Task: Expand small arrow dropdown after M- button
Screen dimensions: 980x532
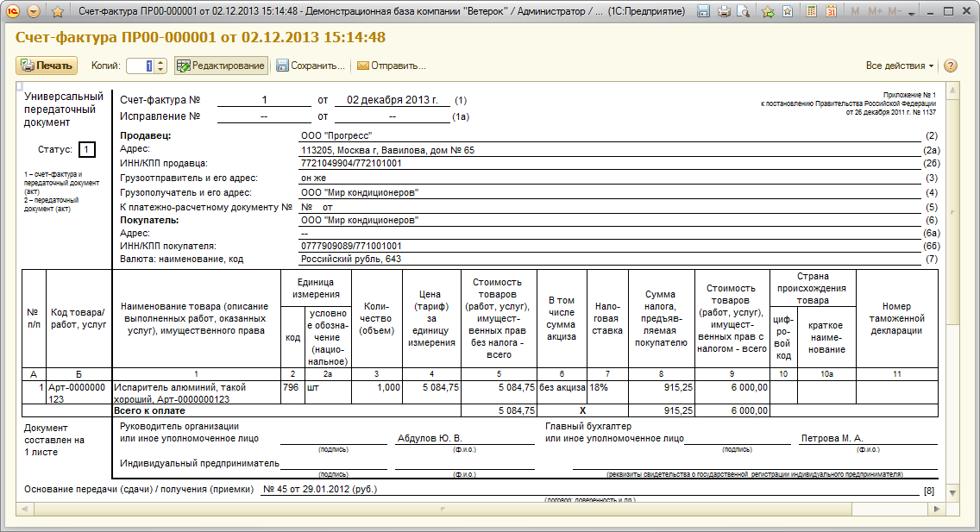Action: [x=911, y=14]
